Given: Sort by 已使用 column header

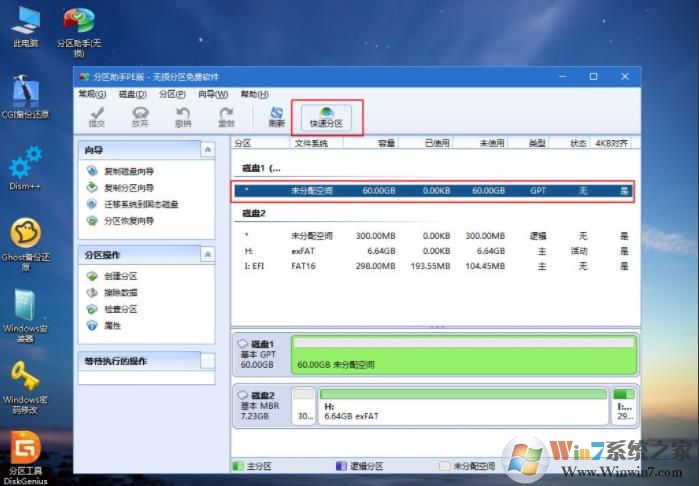Looking at the screenshot, I should [425, 143].
